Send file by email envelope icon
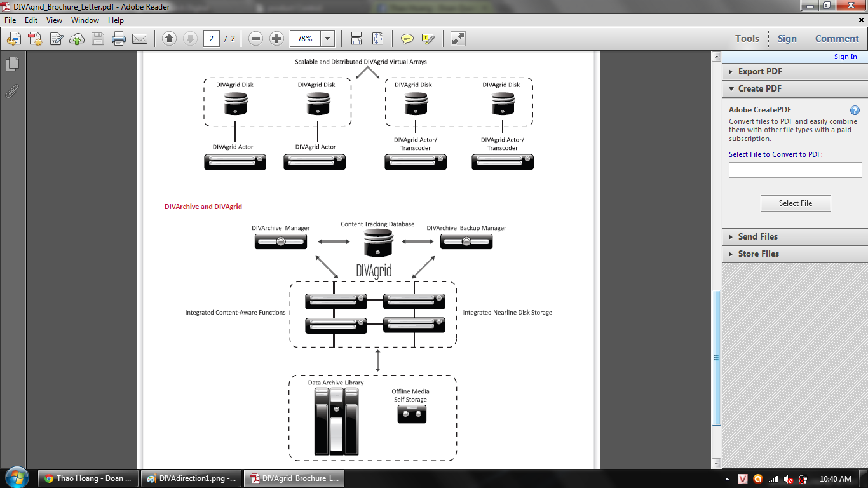 click(140, 39)
